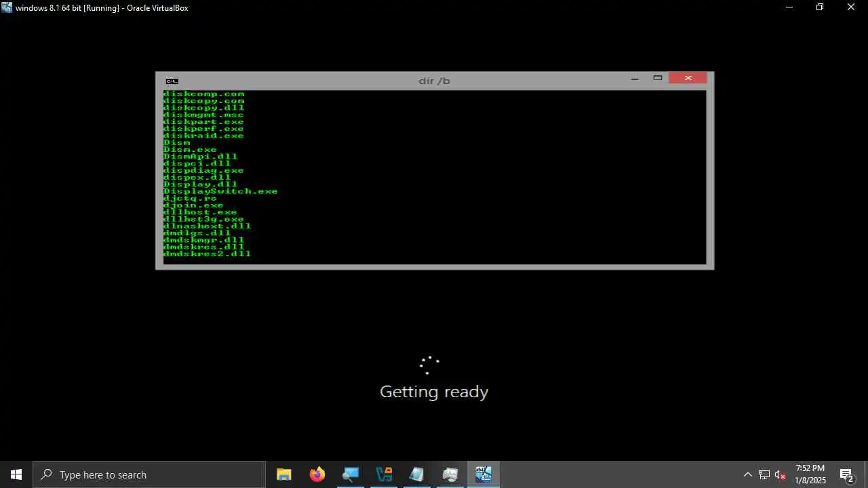Open the printer-like app icon in the taskbar

[450, 474]
